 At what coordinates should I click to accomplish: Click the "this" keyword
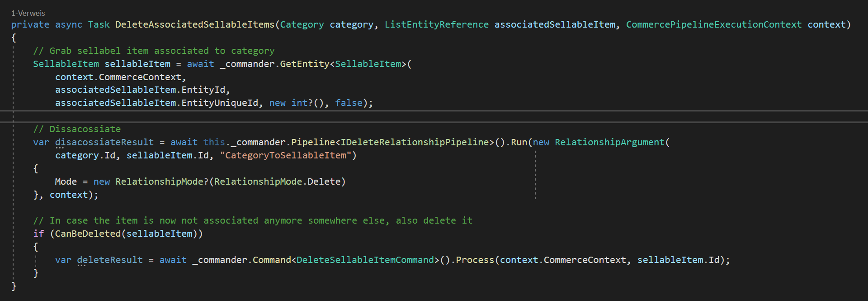(x=214, y=142)
